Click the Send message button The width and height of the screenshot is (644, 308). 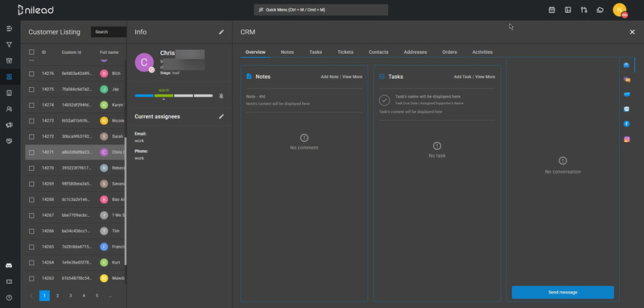pos(563,293)
